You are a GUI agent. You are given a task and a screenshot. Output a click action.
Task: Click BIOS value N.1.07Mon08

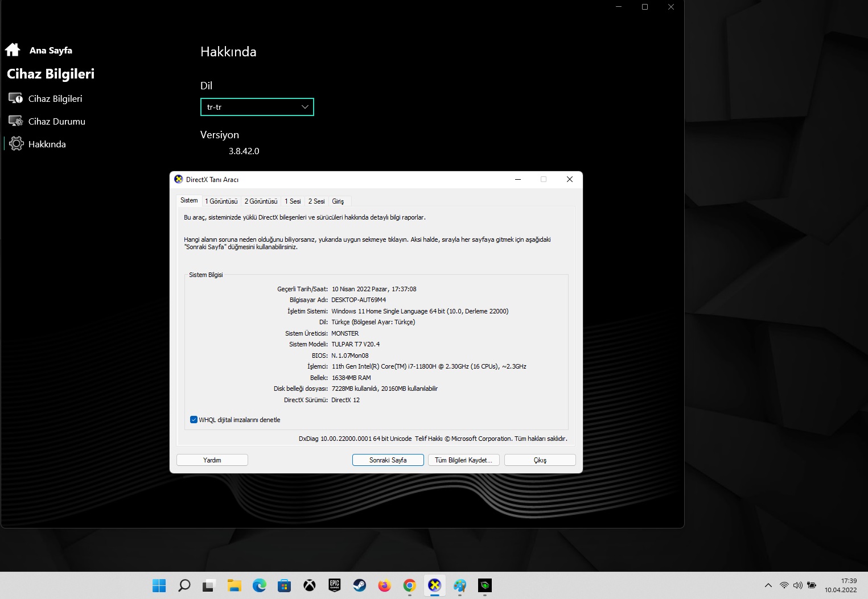point(350,356)
